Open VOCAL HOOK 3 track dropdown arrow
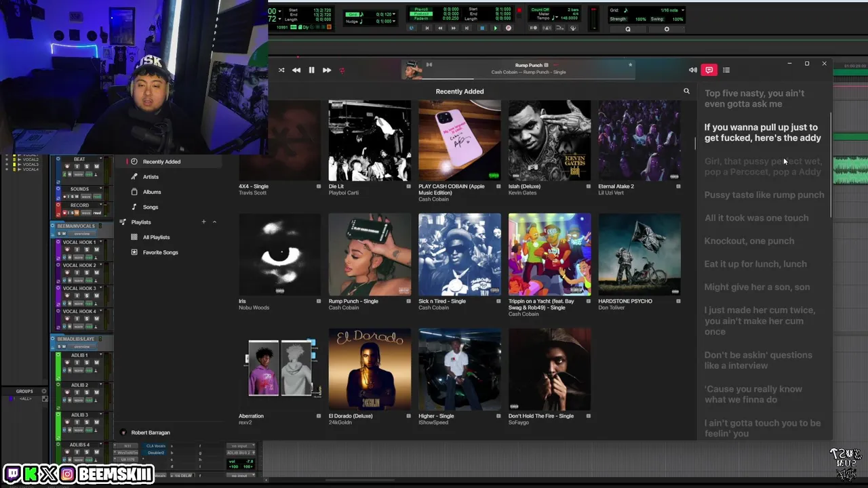 pos(101,288)
